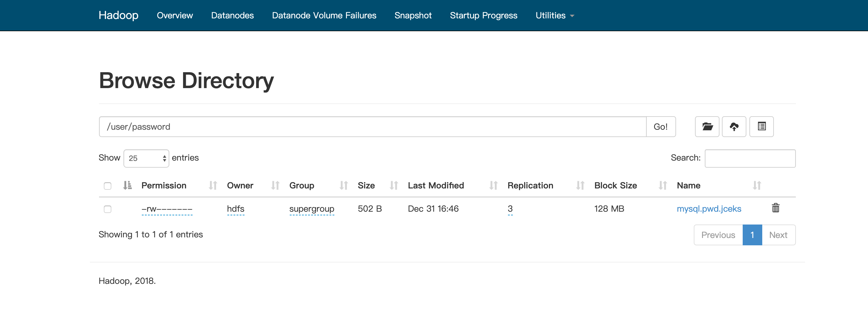This screenshot has width=868, height=312.
Task: Switch to the Datanodes tab
Action: click(233, 15)
